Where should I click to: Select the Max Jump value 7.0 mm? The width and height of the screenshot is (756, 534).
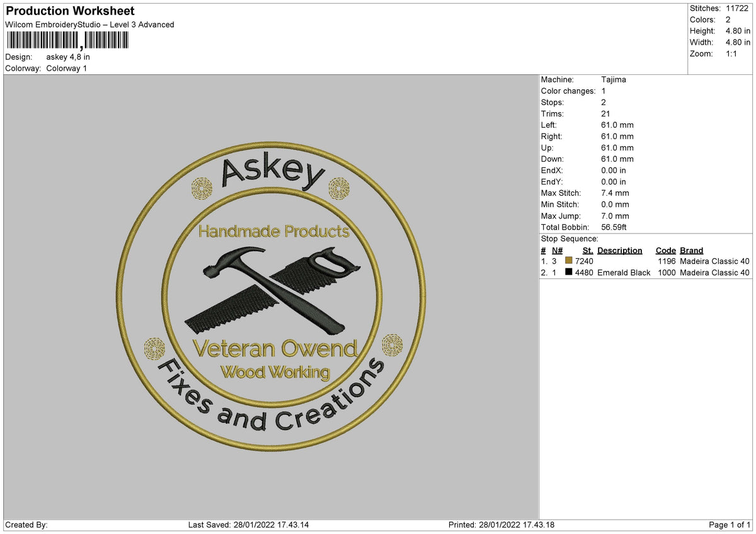tap(615, 216)
